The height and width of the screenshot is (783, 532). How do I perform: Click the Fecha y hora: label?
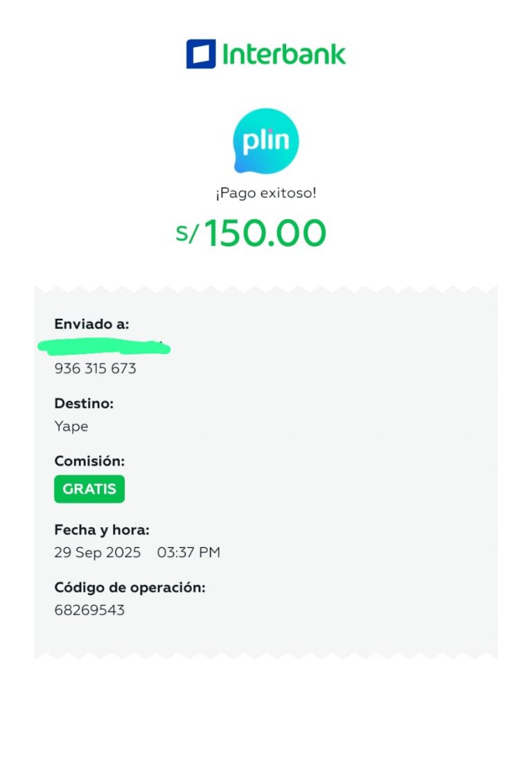click(102, 530)
